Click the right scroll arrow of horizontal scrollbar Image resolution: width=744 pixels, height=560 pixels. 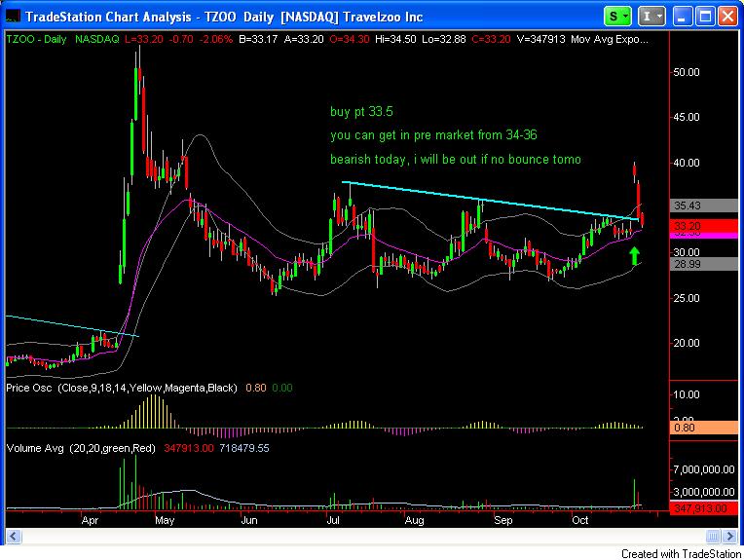729,537
